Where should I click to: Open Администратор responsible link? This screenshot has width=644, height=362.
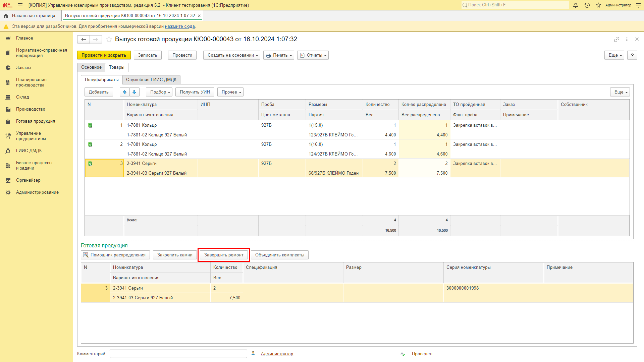(x=277, y=354)
